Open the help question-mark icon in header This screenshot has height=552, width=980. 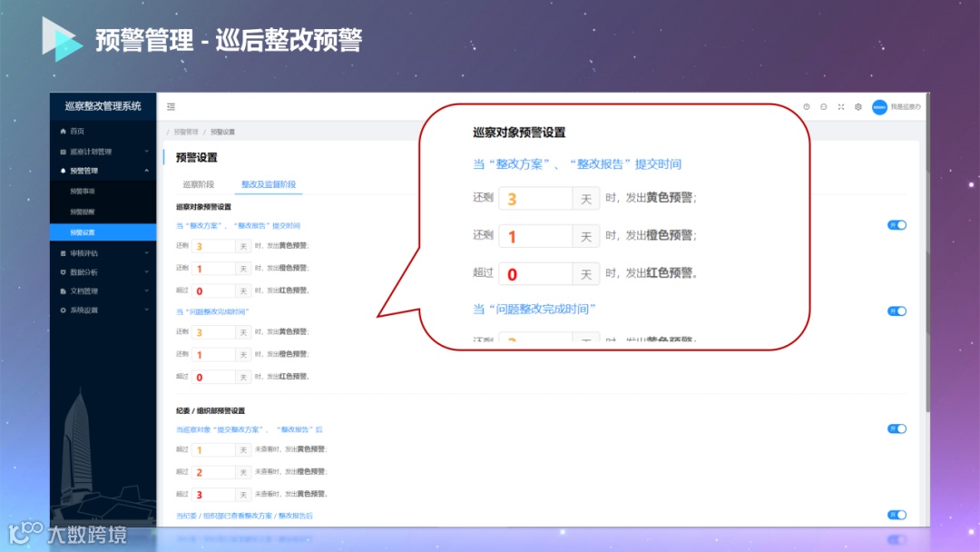[x=807, y=107]
